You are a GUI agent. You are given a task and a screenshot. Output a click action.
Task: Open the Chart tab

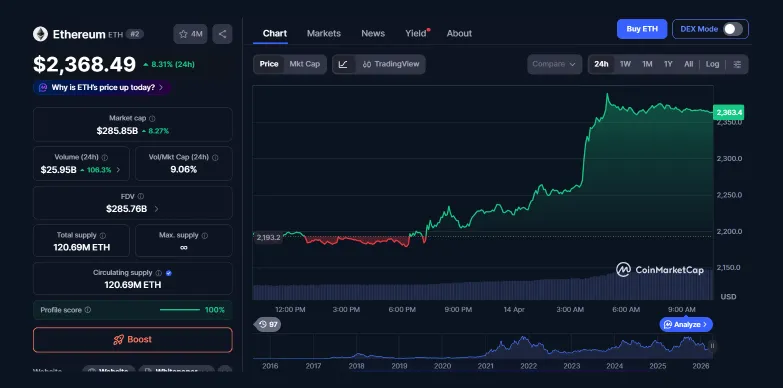[275, 33]
